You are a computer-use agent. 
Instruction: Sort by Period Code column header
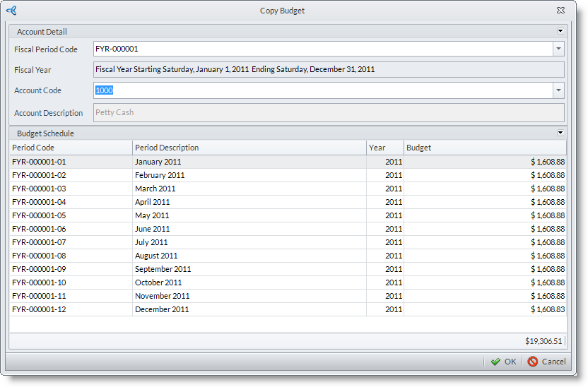coord(71,148)
